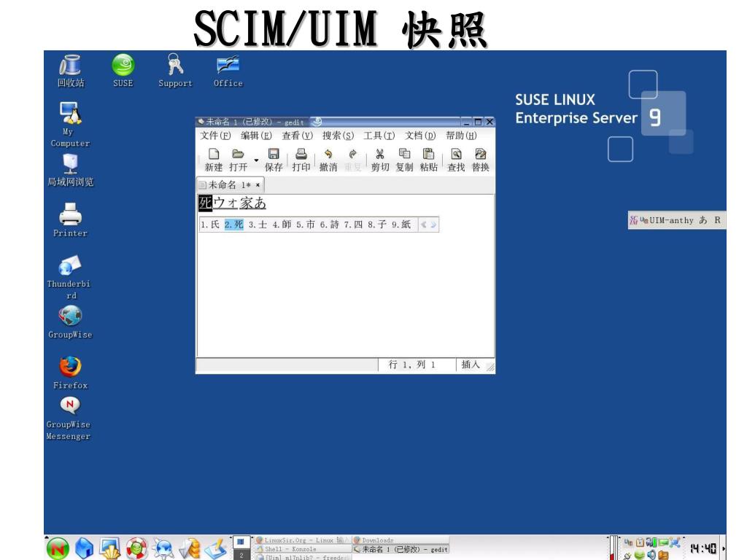
Task: Open the 工具(T) menu in gedit
Action: point(379,136)
